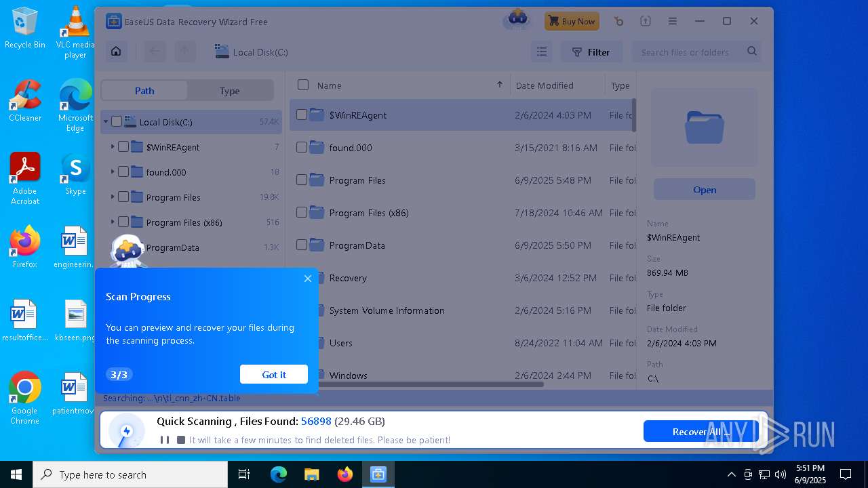
Task: Click the vertical scrollbar of file list
Action: 634,115
